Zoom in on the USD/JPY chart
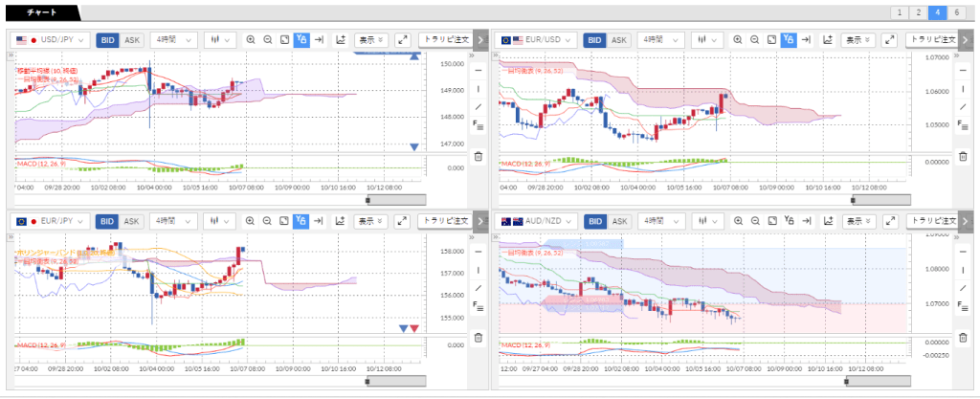Viewport: 980px width, 399px height. tap(251, 40)
